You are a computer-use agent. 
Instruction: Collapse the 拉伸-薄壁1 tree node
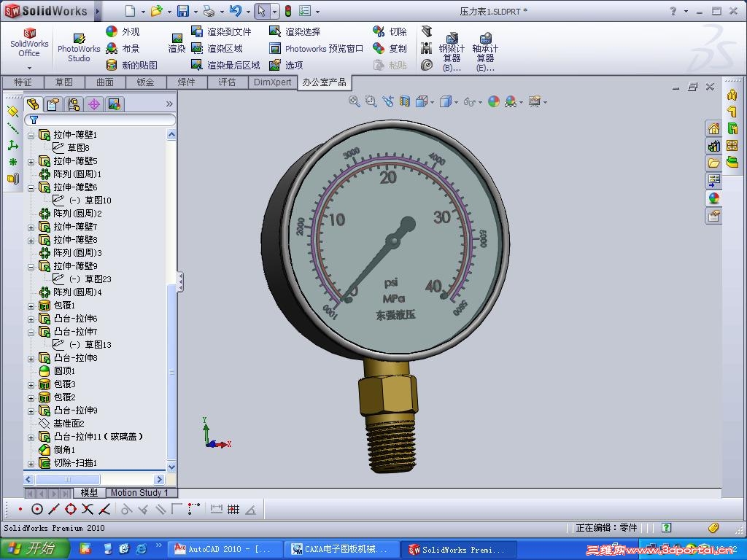point(31,135)
